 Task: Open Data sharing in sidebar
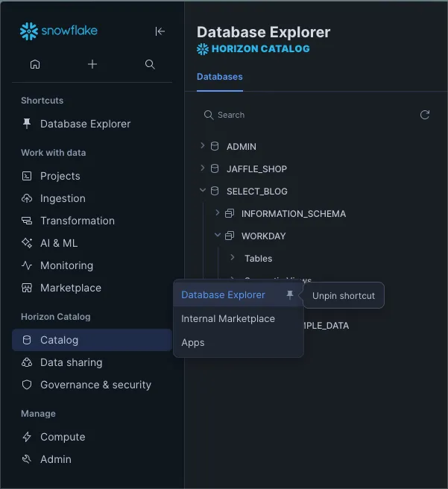tap(92, 362)
